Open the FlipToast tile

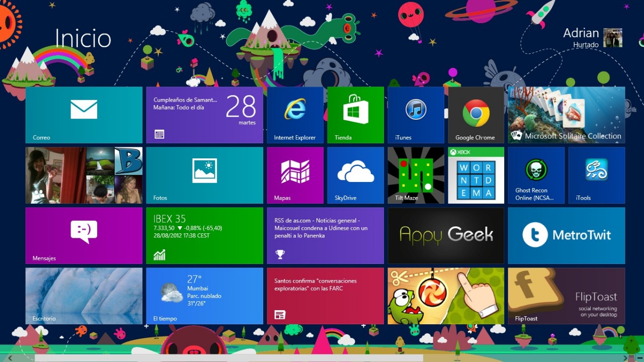[x=567, y=296]
